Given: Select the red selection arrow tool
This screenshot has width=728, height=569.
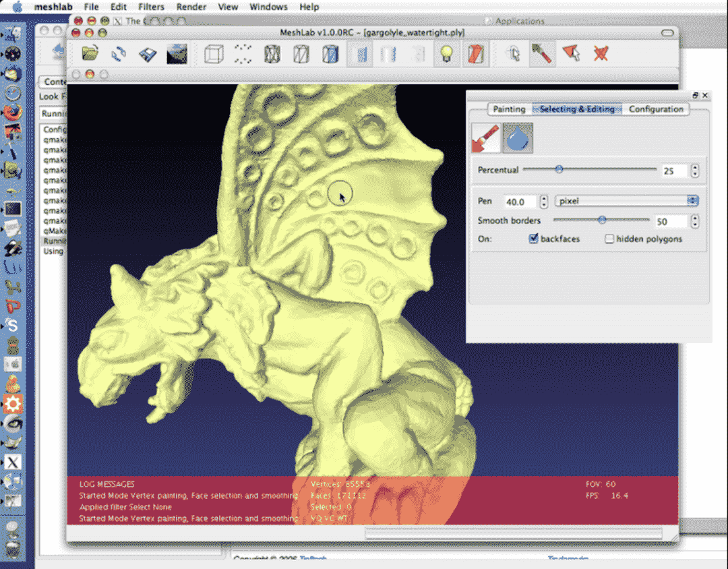Looking at the screenshot, I should click(x=572, y=54).
